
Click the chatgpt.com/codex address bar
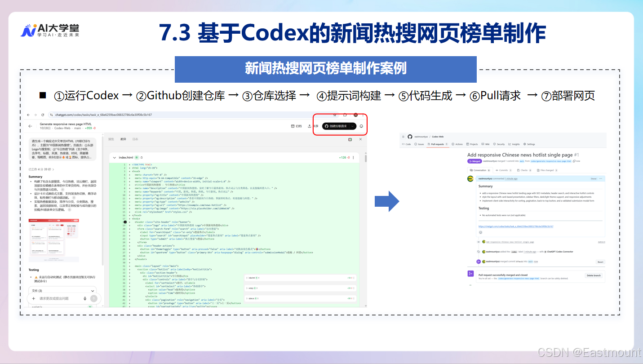[x=193, y=115]
